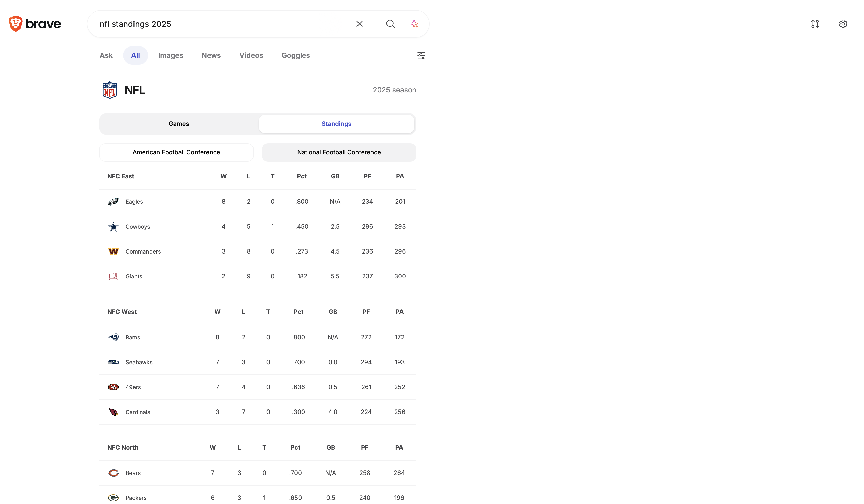Click the ranking arrows icon top right
This screenshot has width=864, height=504.
815,24
